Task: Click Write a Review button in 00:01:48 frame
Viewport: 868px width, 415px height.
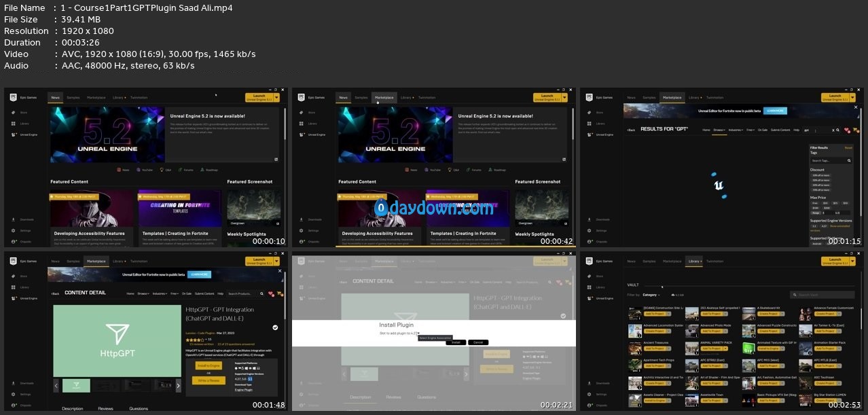Action: tap(209, 380)
